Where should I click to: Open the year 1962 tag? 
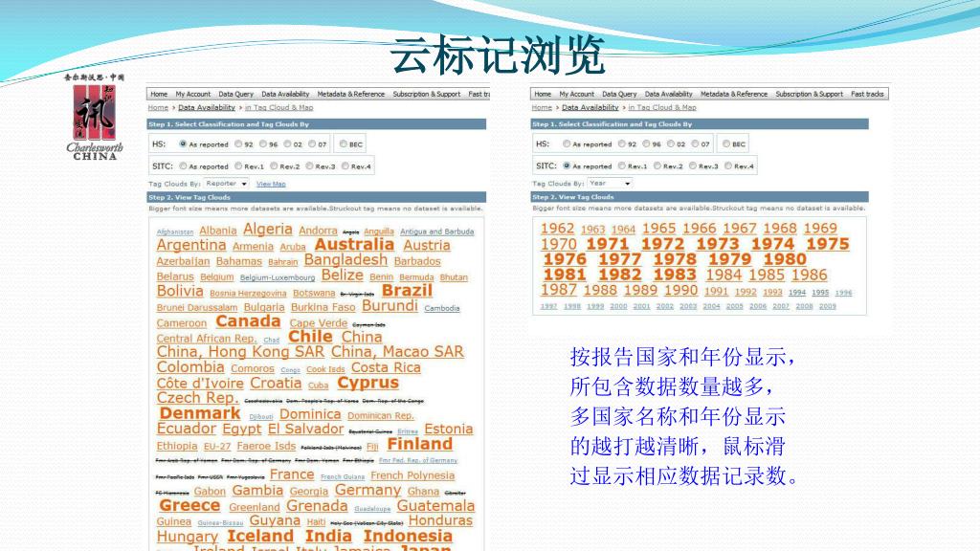click(557, 229)
